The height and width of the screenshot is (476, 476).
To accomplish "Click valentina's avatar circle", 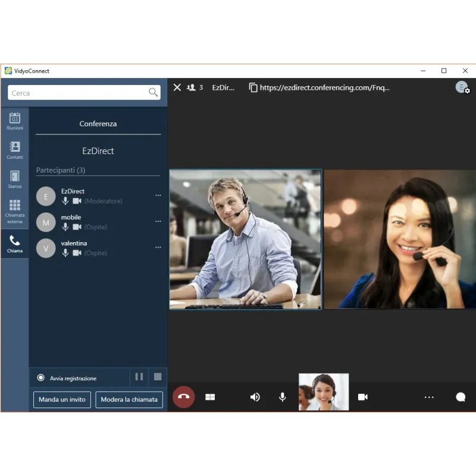I will tap(46, 248).
